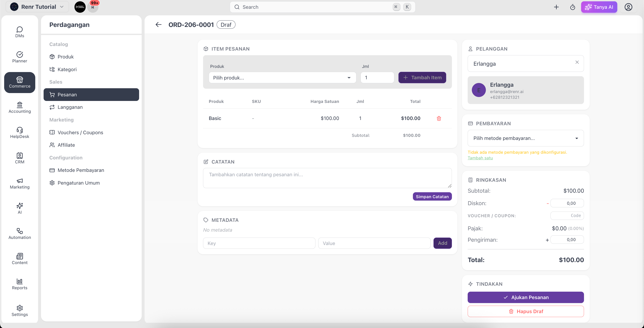This screenshot has height=328, width=644.
Task: Open Tanya AI assistant
Action: 599,7
